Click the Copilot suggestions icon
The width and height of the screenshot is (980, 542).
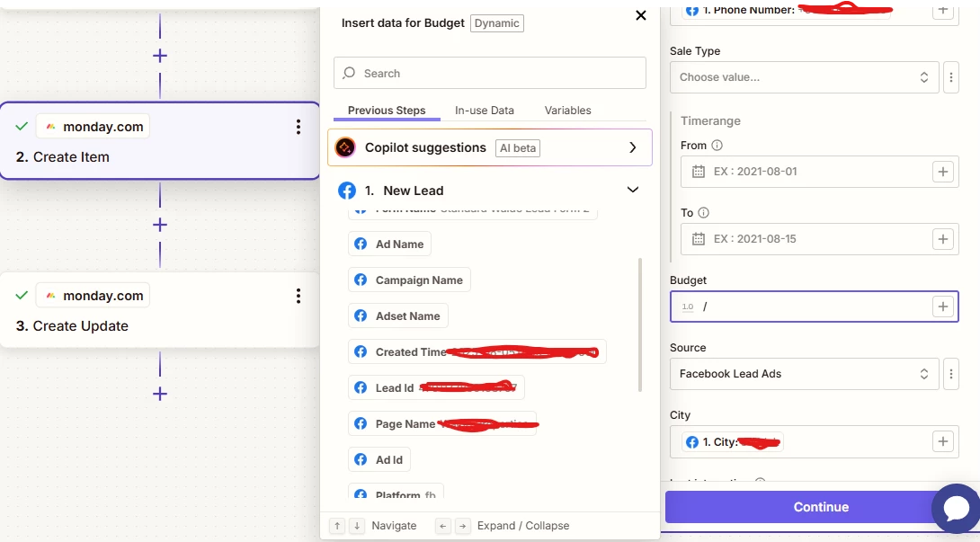(345, 147)
